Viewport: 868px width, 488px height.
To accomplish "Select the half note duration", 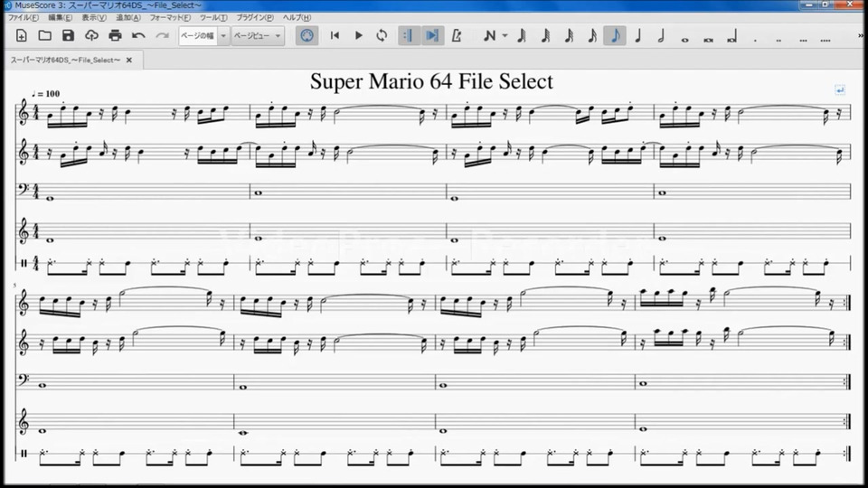I will 661,36.
